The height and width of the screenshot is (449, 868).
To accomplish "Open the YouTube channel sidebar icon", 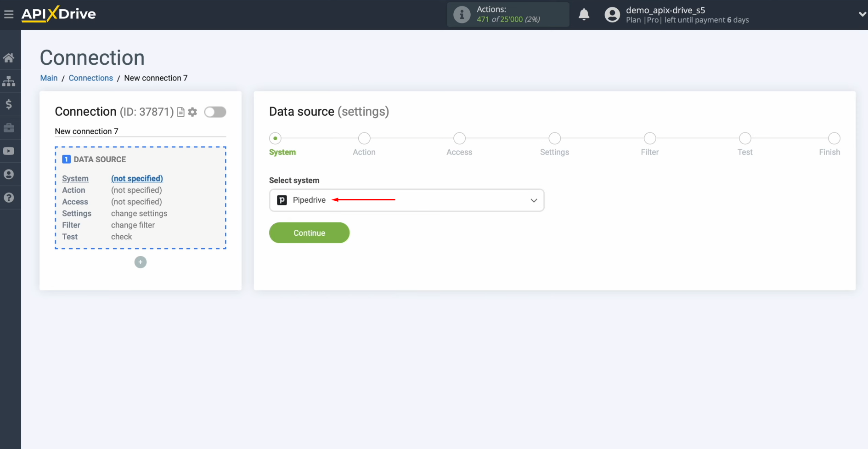I will [x=9, y=151].
